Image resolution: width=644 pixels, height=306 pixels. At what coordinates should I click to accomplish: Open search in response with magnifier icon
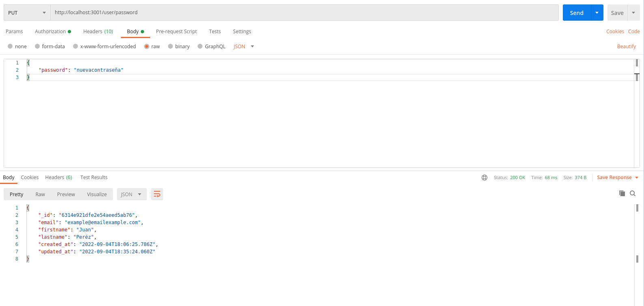tap(633, 193)
